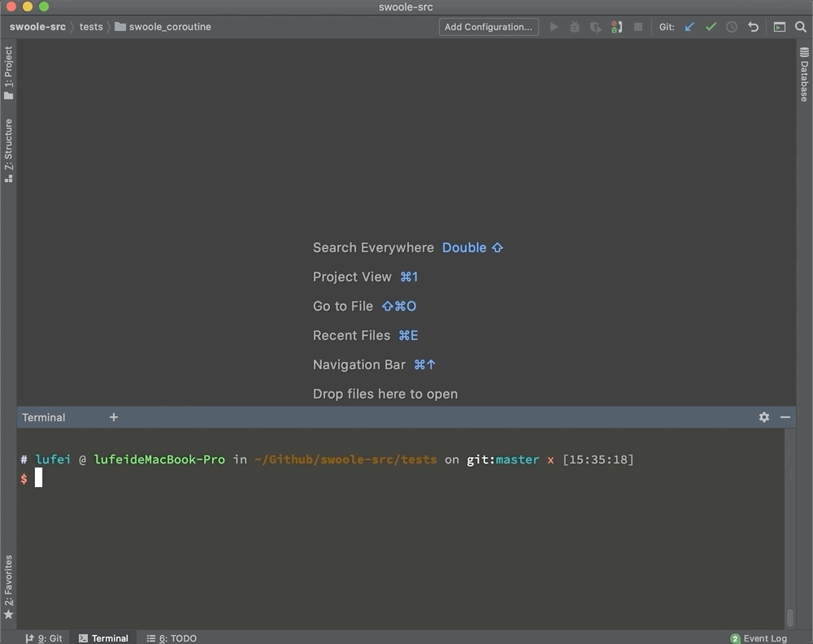Viewport: 813px width, 644px height.
Task: Click the Git Commit checkmark icon
Action: [711, 27]
